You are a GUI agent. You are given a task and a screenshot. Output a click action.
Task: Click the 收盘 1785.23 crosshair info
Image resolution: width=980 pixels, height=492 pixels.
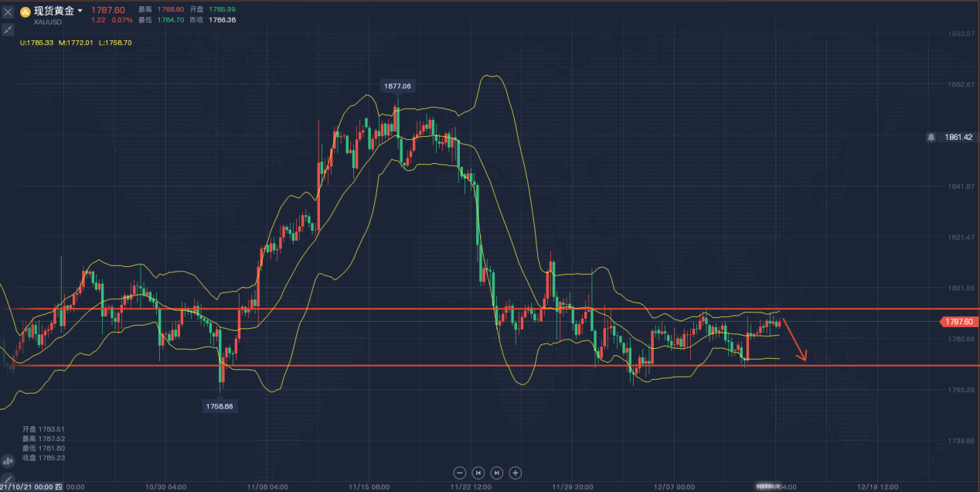(43, 458)
